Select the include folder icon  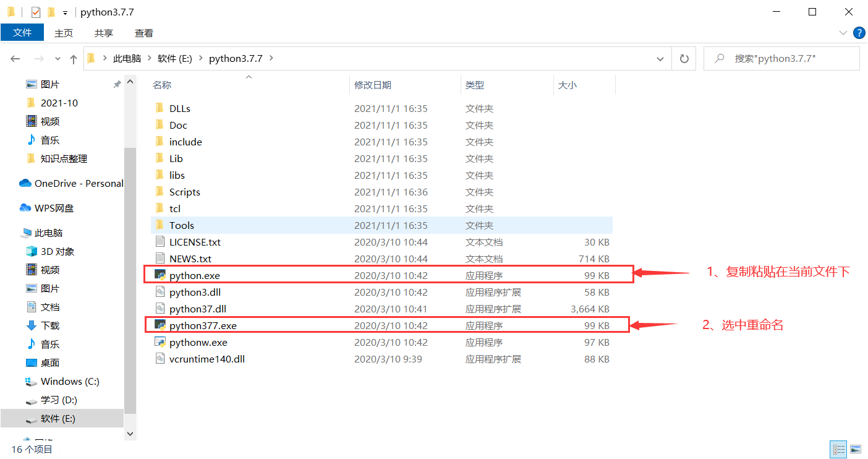point(160,142)
